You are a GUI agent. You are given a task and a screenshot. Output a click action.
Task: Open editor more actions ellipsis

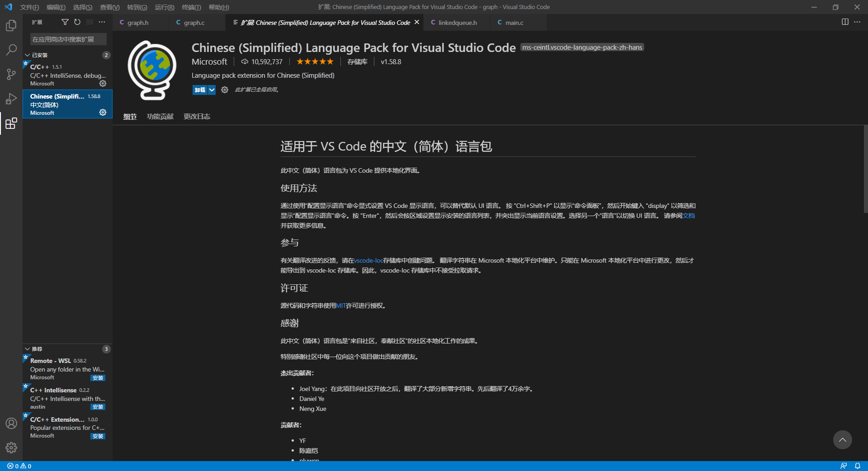click(857, 22)
